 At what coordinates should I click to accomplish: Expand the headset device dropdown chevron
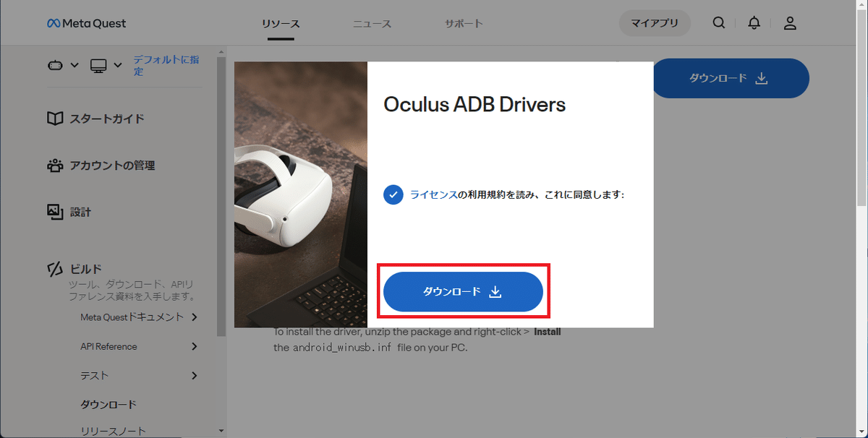[x=75, y=66]
